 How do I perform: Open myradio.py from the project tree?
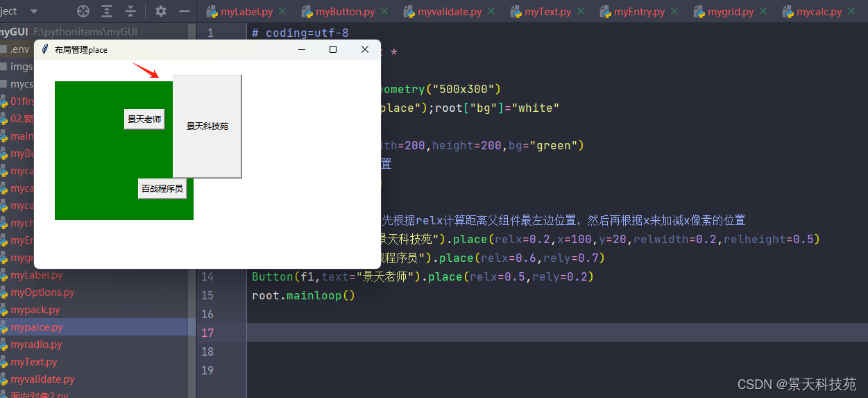point(36,345)
